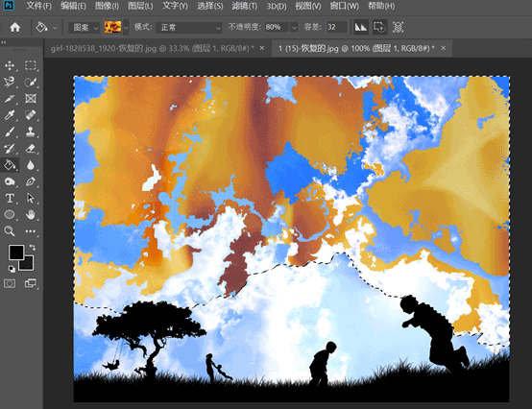Swap foreground and background colors
The width and height of the screenshot is (532, 409).
[x=33, y=248]
